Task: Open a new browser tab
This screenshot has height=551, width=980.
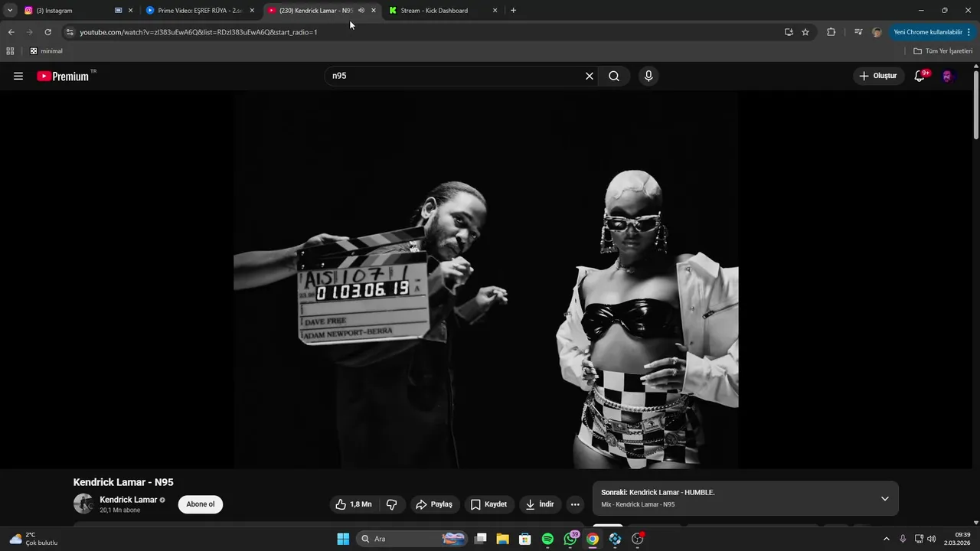Action: [x=513, y=11]
